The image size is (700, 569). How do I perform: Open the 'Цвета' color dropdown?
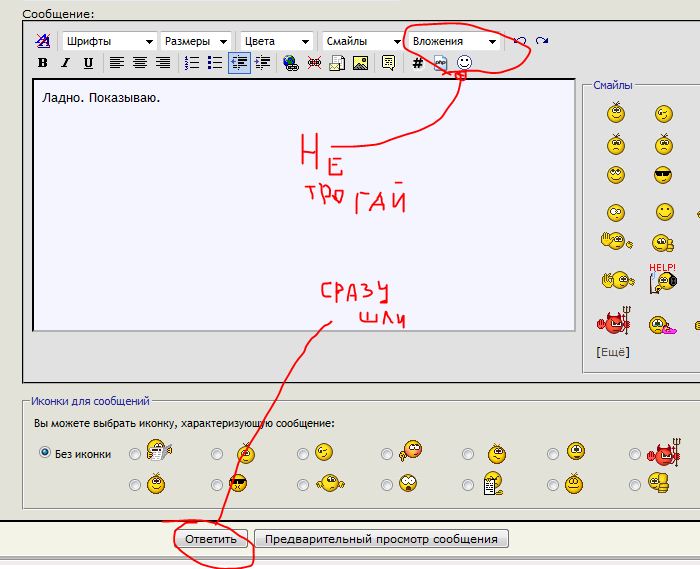pyautogui.click(x=276, y=42)
